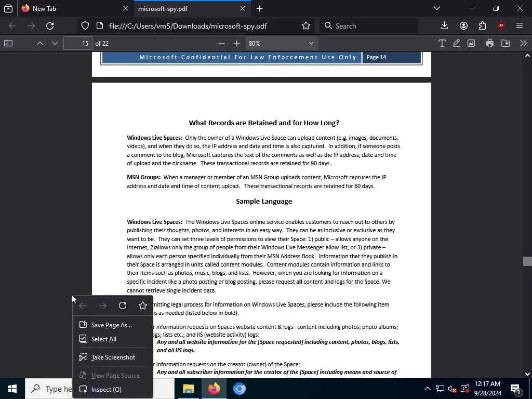Viewport: 532px width, 399px height.
Task: Close the New Tab tab
Action: [x=126, y=9]
